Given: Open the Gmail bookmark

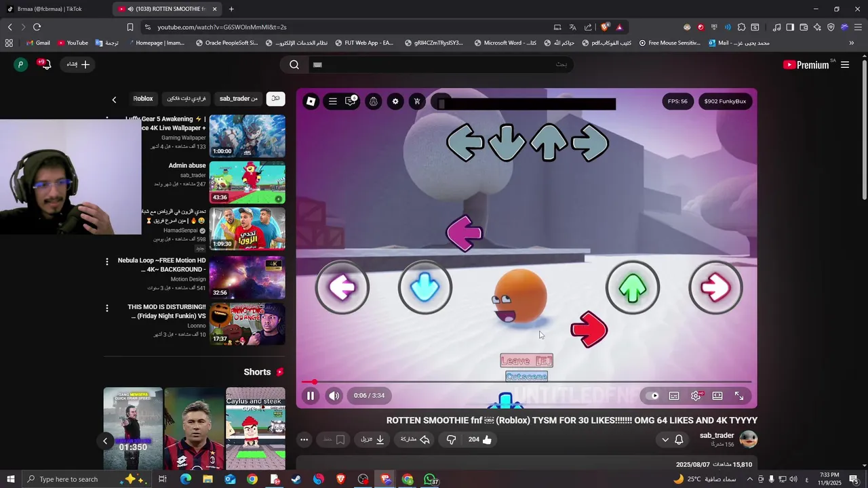Looking at the screenshot, I should pyautogui.click(x=37, y=43).
